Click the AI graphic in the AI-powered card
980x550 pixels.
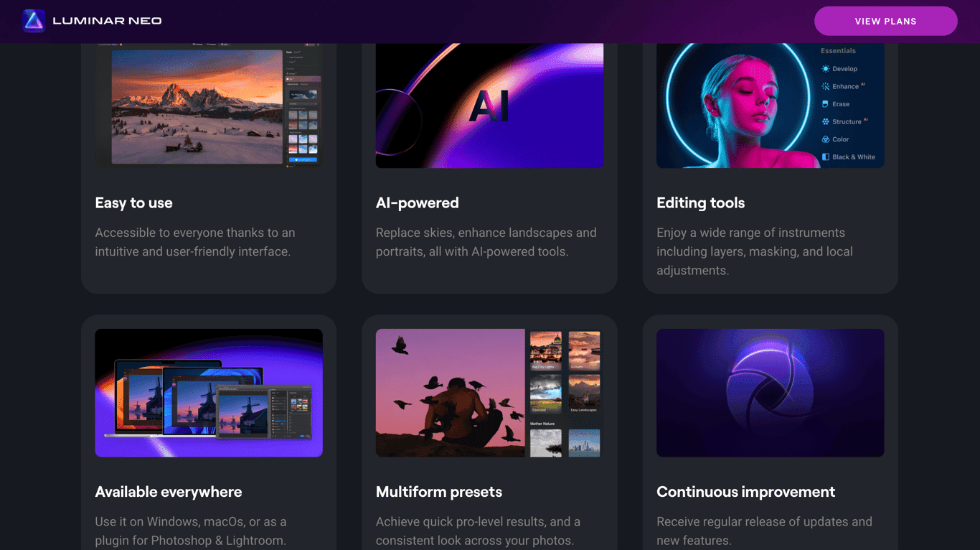[x=490, y=104]
